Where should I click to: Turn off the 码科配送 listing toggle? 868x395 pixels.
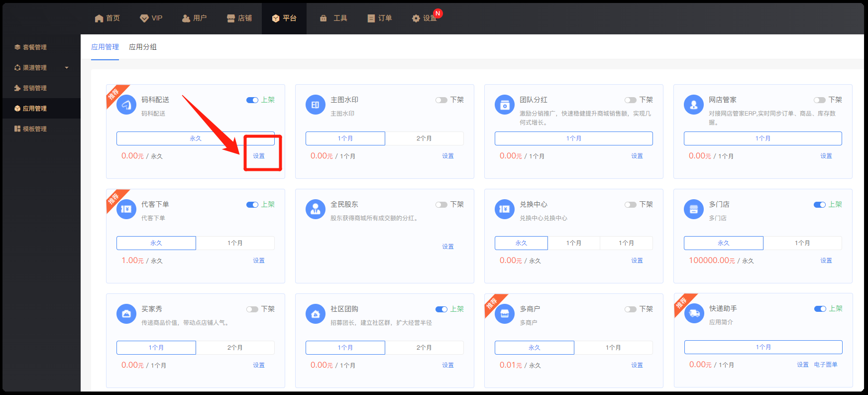coord(252,100)
